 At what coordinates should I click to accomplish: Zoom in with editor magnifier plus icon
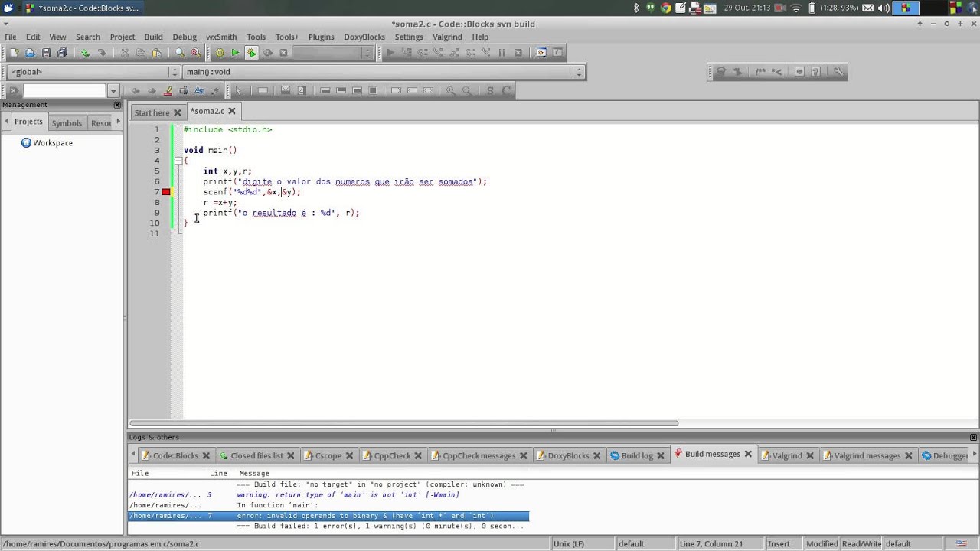tap(450, 90)
